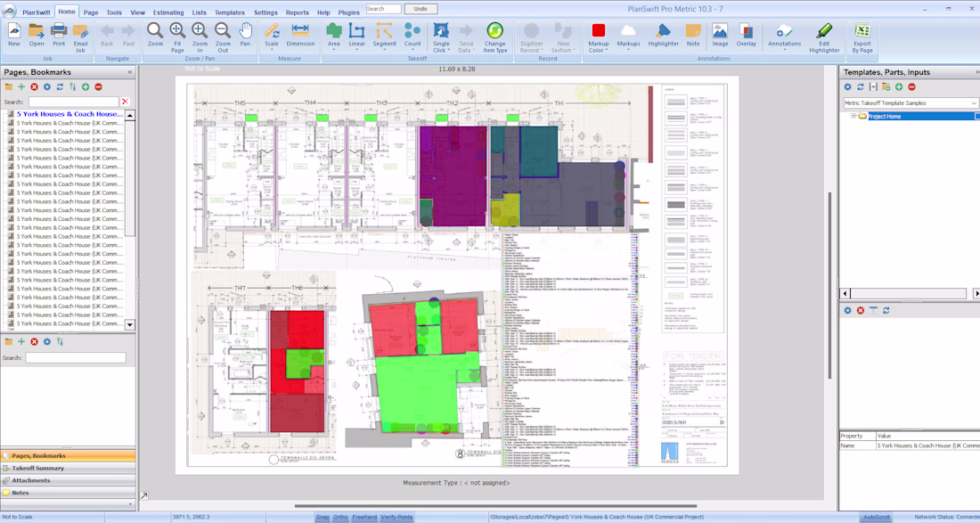This screenshot has width=980, height=523.
Task: Click the PlanSwift application logo button
Action: [x=10, y=11]
